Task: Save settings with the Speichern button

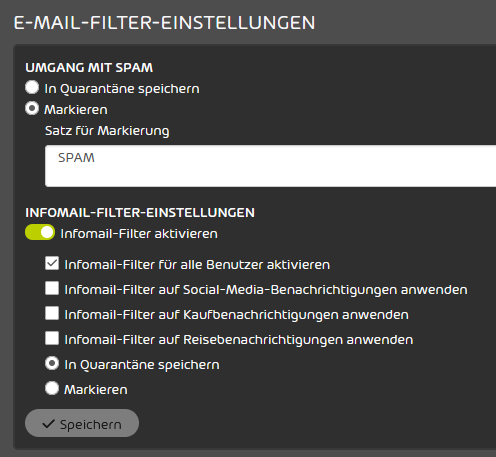Action: coord(82,423)
